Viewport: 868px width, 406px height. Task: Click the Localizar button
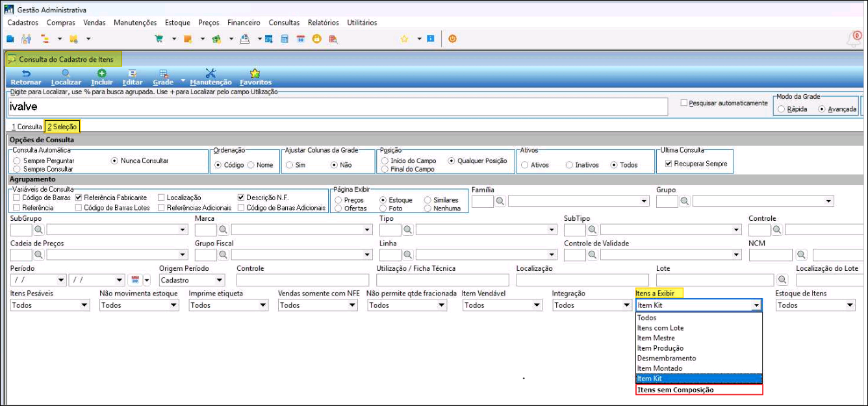point(66,77)
